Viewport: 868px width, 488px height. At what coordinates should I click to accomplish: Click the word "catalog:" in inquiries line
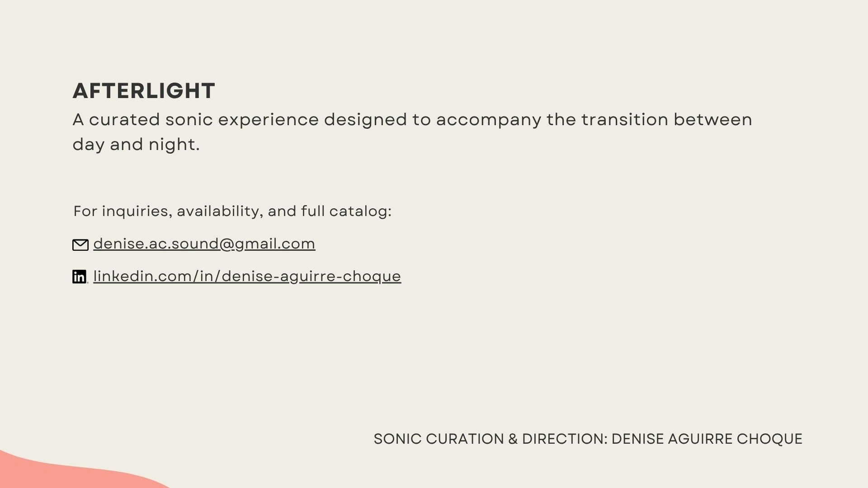[360, 211]
